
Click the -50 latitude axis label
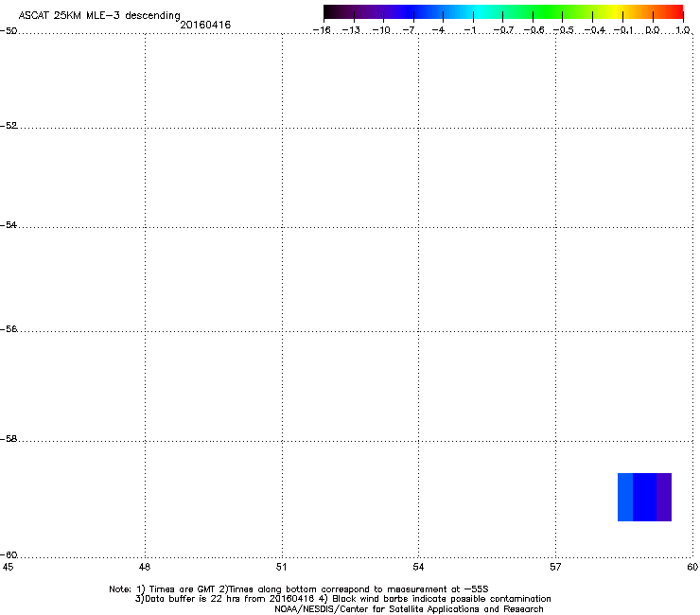tap(9, 31)
